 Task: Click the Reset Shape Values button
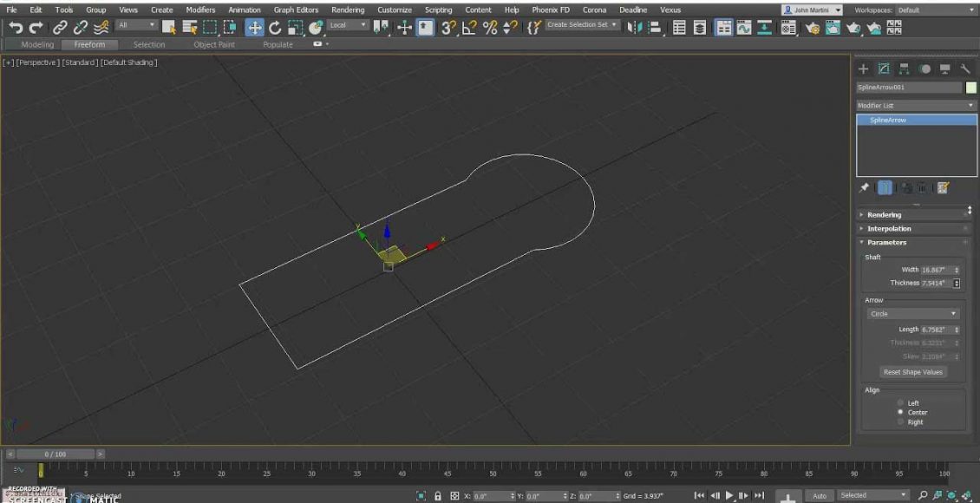(912, 372)
